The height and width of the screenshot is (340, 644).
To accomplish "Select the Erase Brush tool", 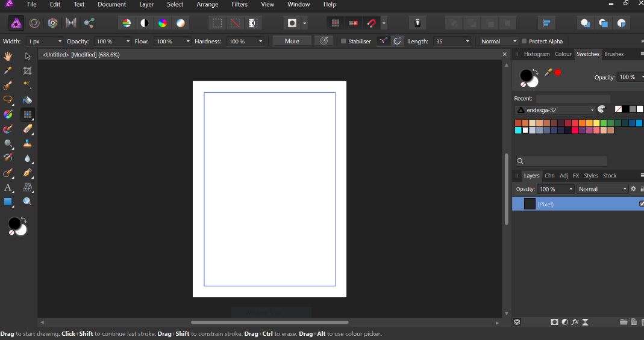I will click(28, 129).
